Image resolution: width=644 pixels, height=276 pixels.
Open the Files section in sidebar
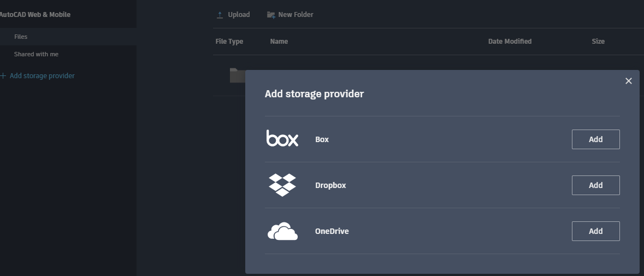coord(68,37)
